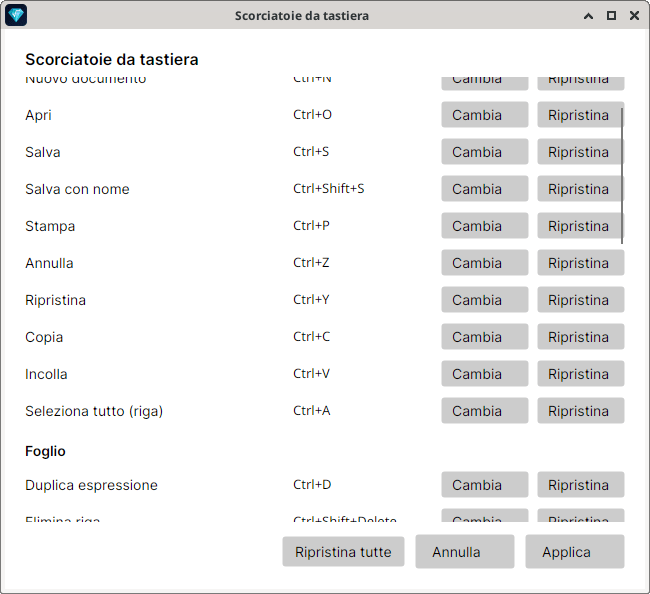Change the Salva shortcut with Cambia
Screen dimensions: 650x594
coord(485,152)
